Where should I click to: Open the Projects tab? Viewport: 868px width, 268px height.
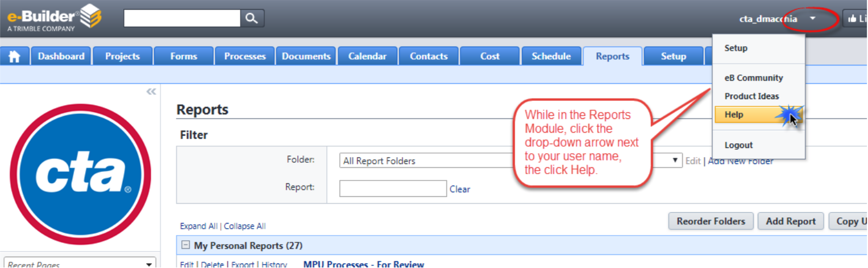click(x=122, y=56)
